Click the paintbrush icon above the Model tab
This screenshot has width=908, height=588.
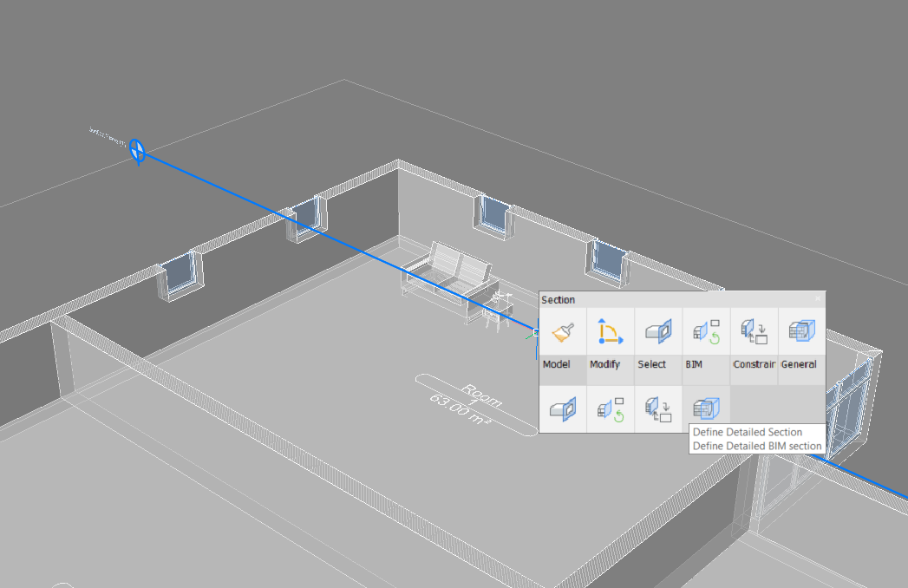pyautogui.click(x=563, y=330)
